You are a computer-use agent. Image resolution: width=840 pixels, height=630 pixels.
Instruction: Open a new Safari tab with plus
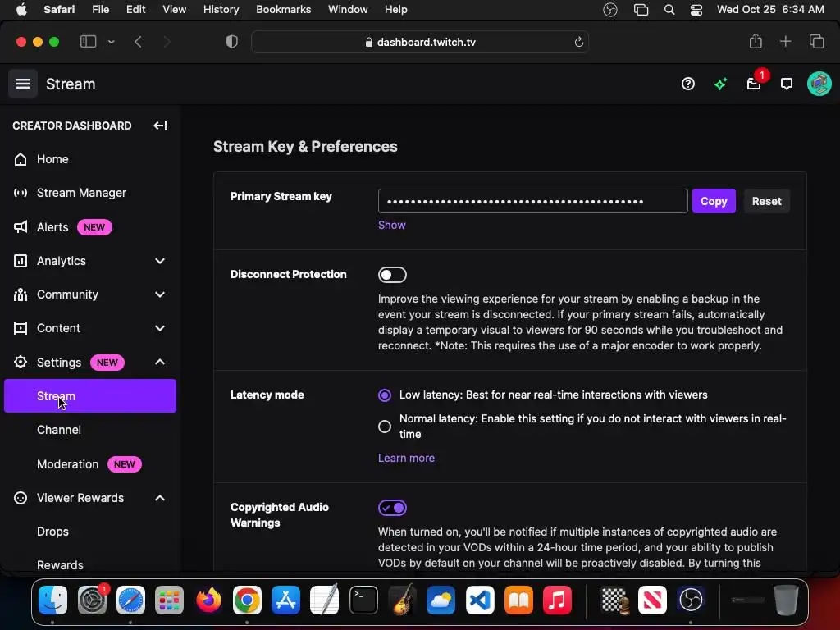click(x=785, y=41)
